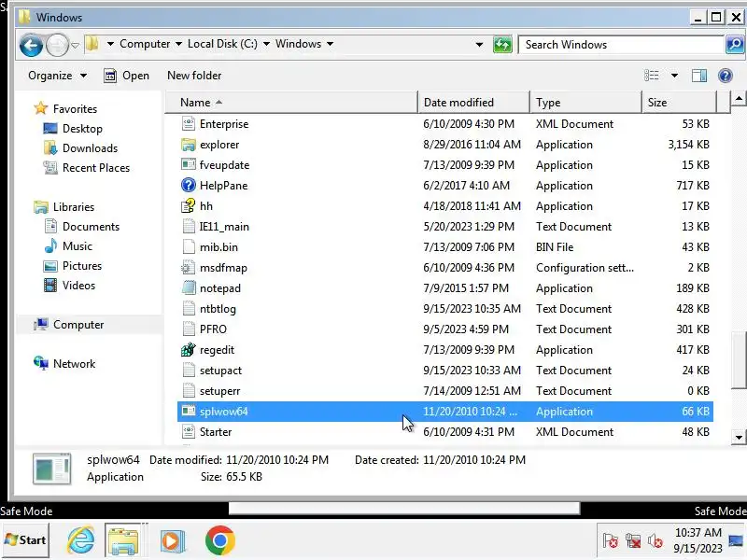Select the hh application icon
The height and width of the screenshot is (560, 747).
click(x=189, y=205)
